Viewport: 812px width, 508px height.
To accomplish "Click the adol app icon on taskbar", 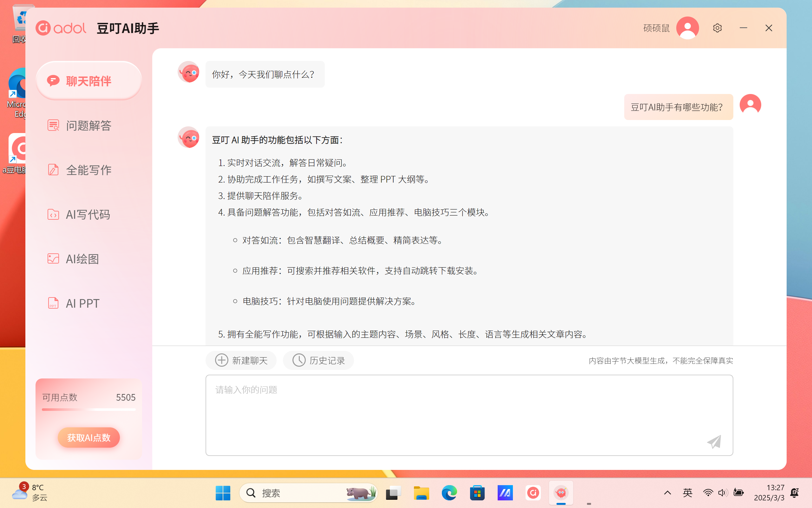I will pos(533,493).
